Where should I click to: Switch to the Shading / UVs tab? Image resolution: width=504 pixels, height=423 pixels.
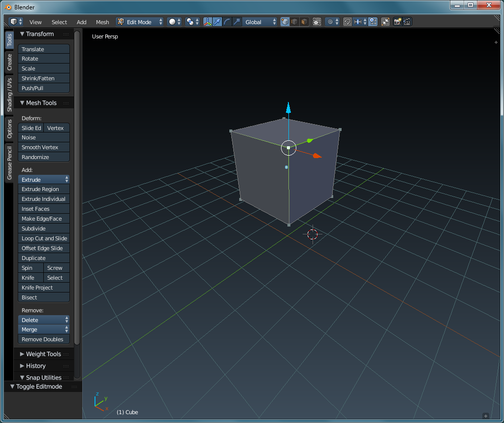coord(9,95)
